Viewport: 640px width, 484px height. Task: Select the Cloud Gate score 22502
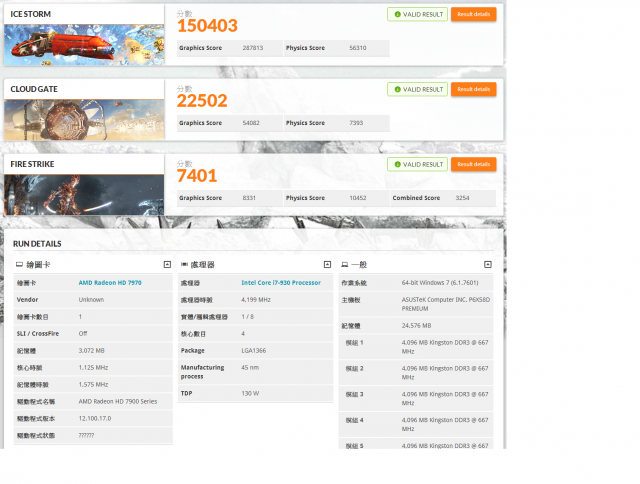coord(202,101)
